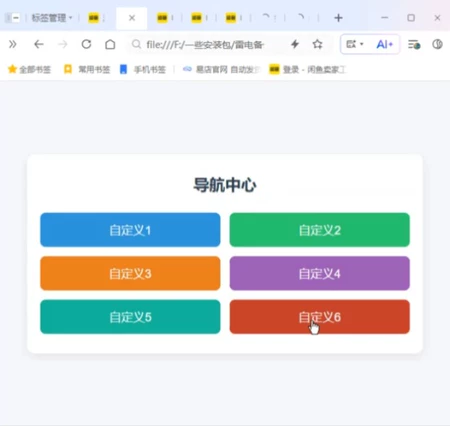Toggle the tab sidebar panel icon
Viewport: 450px width, 426px height.
pos(13,18)
